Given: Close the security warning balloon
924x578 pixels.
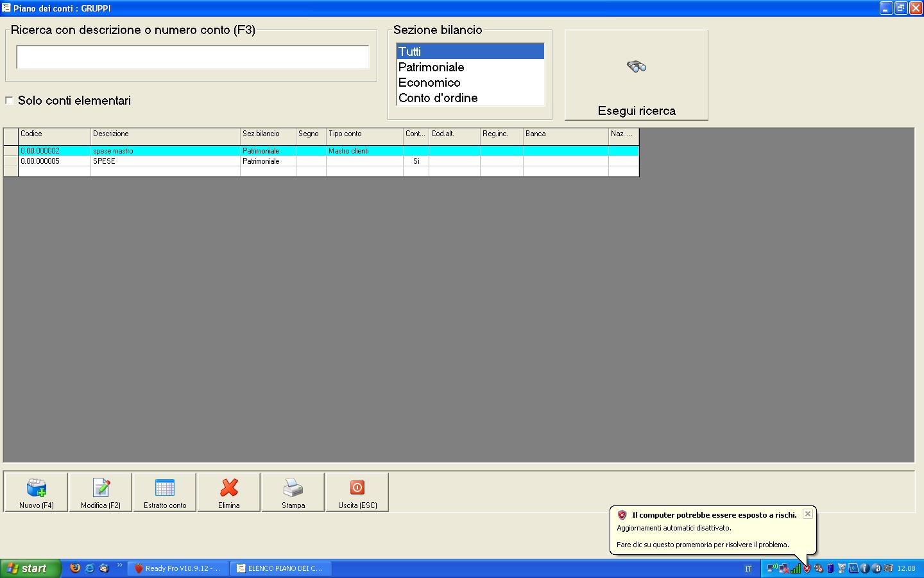Looking at the screenshot, I should (808, 514).
